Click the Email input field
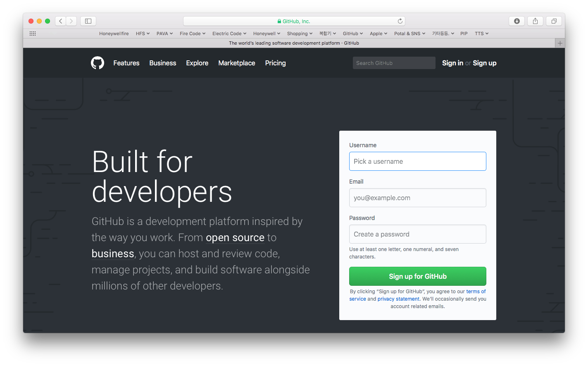 417,198
